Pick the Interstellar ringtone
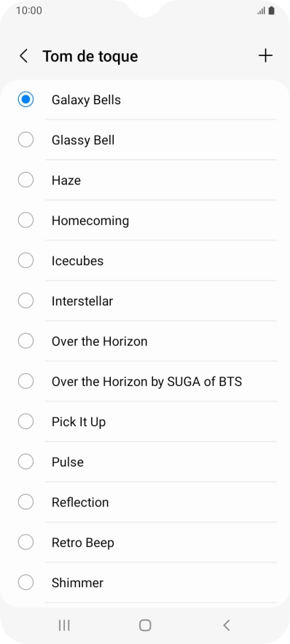Viewport: 290px width, 644px height. pos(145,301)
